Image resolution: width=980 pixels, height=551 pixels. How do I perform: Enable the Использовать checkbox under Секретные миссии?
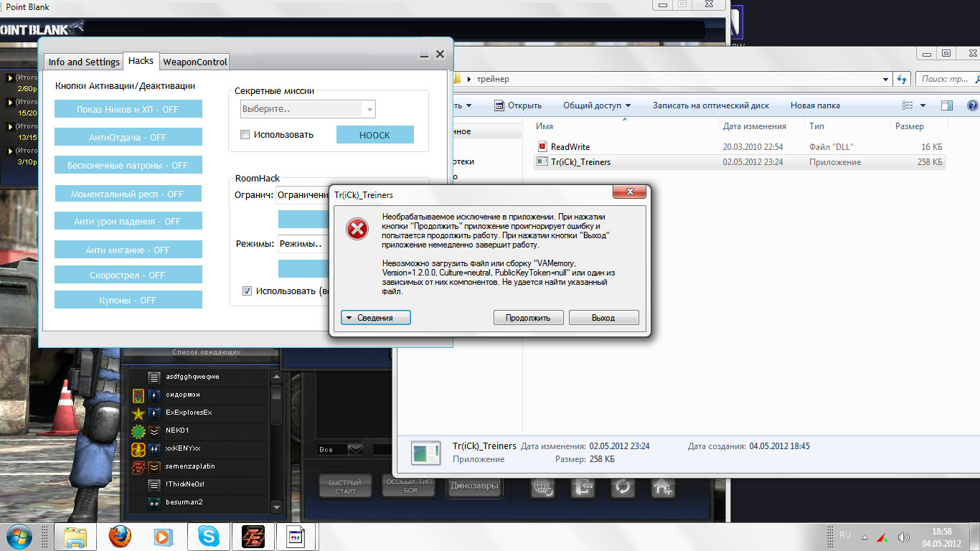[x=245, y=134]
